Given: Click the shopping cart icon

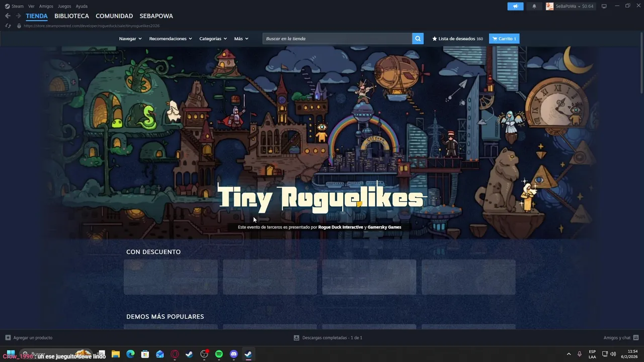Looking at the screenshot, I should [x=495, y=39].
